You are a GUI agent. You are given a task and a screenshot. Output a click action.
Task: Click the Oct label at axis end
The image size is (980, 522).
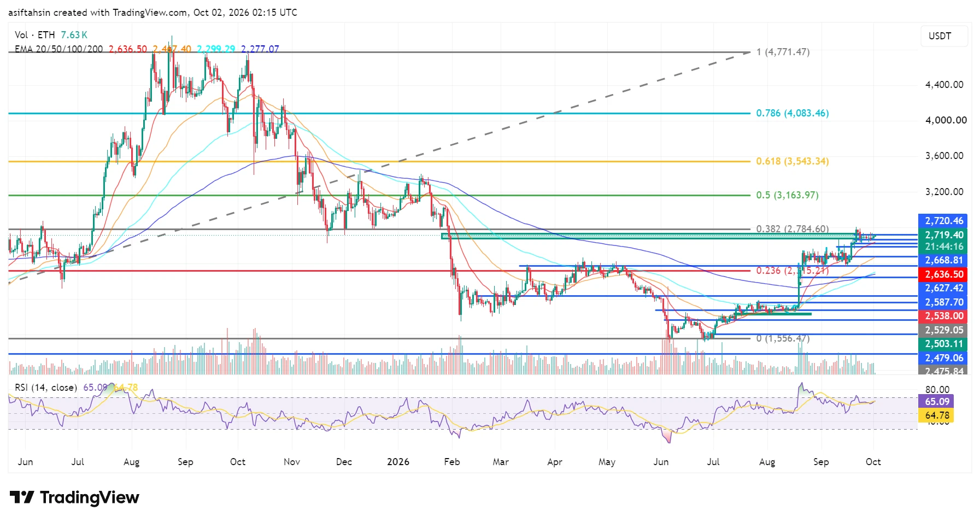[x=873, y=462]
